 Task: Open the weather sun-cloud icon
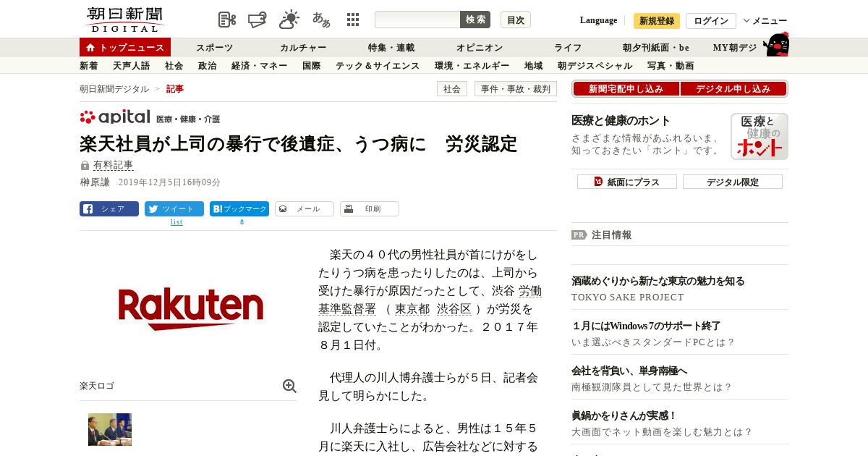(289, 20)
